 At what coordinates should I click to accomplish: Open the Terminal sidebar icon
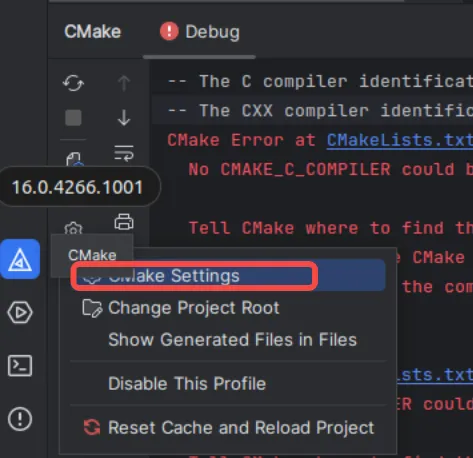[x=20, y=366]
